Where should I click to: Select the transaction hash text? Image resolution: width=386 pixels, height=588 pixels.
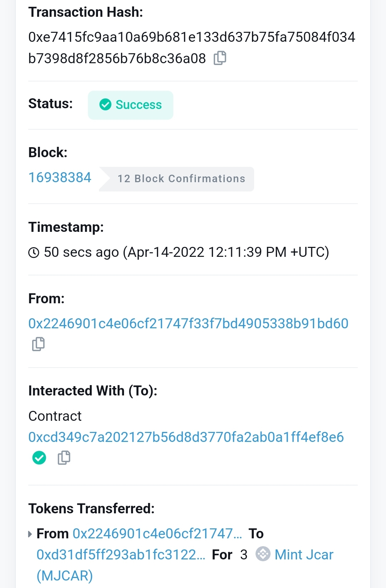(x=192, y=37)
